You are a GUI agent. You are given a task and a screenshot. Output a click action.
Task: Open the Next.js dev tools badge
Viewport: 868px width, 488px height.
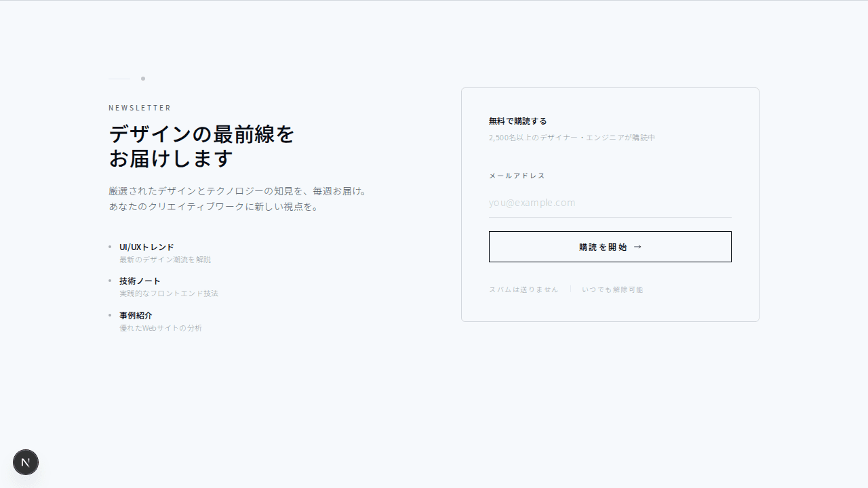pos(26,462)
